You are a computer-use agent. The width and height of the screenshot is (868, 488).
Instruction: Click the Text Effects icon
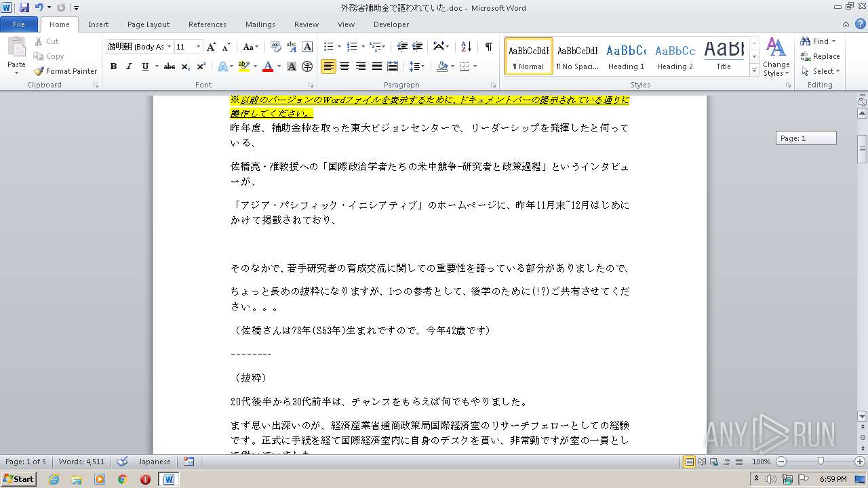(222, 66)
